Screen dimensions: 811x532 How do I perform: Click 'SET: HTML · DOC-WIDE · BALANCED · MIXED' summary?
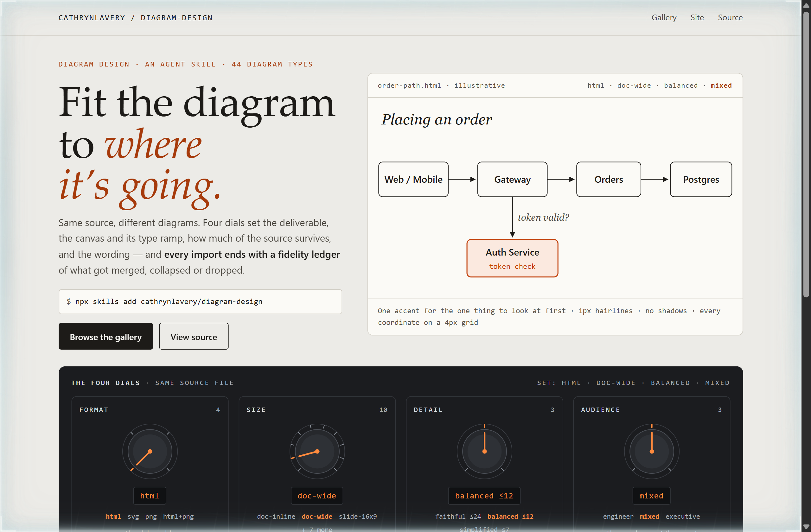[634, 383]
